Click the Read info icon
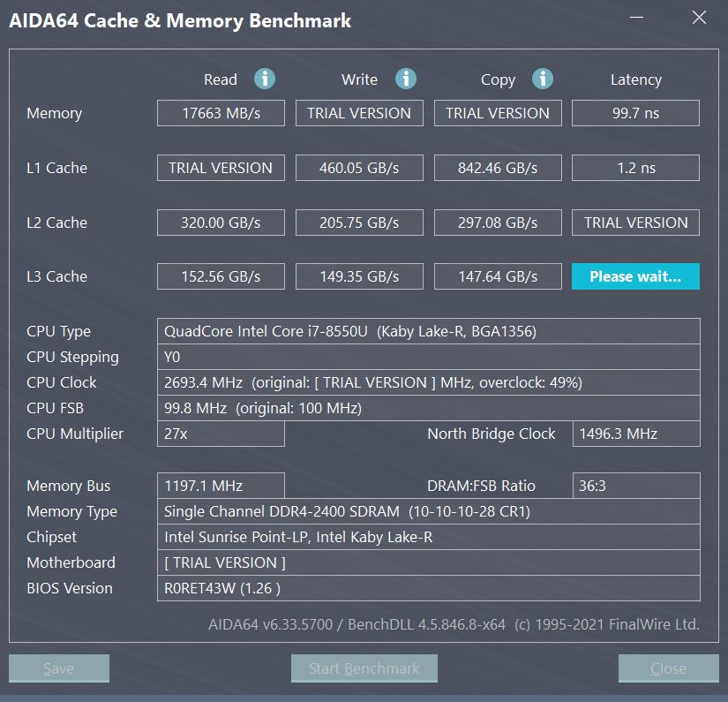This screenshot has width=728, height=702. tap(265, 79)
